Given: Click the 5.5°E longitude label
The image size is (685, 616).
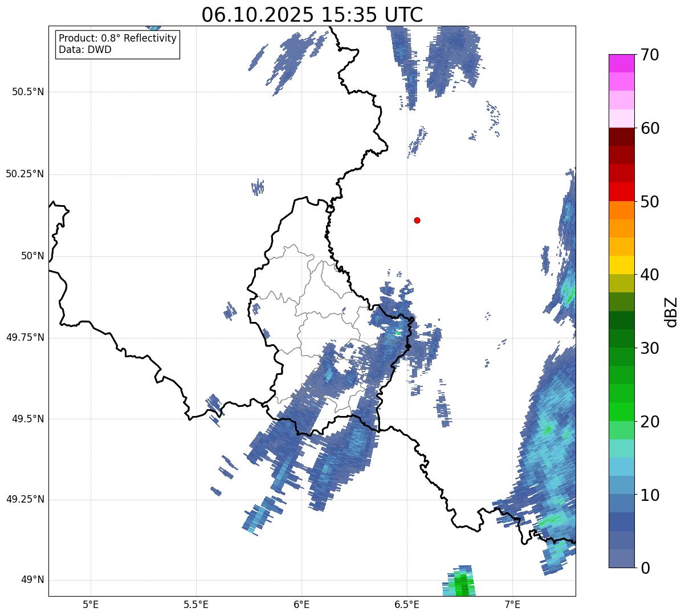Looking at the screenshot, I should point(196,604).
